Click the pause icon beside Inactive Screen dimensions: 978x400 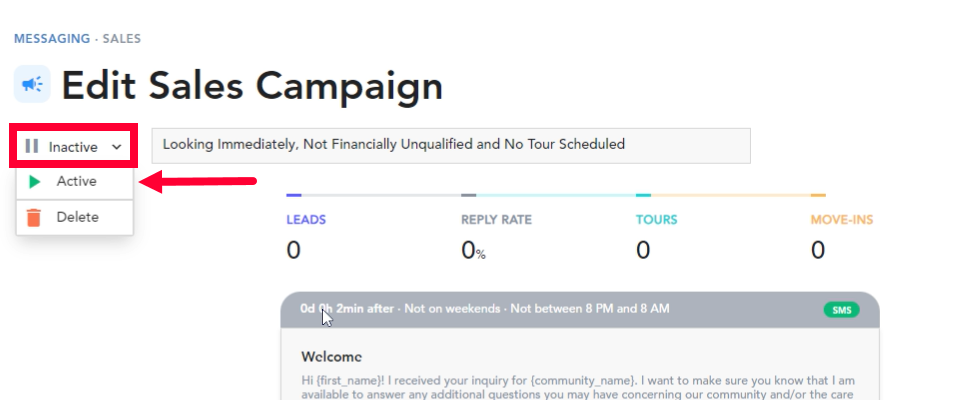coord(32,147)
